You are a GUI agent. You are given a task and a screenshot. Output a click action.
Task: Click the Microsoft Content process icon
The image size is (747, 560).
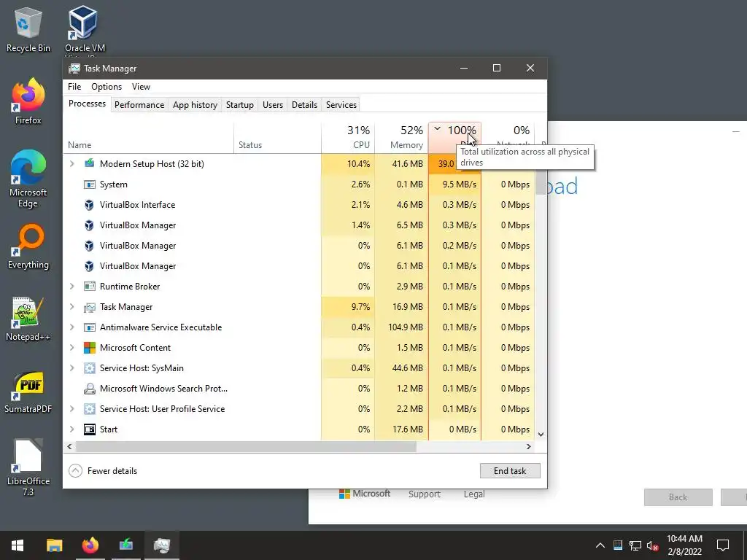(89, 348)
